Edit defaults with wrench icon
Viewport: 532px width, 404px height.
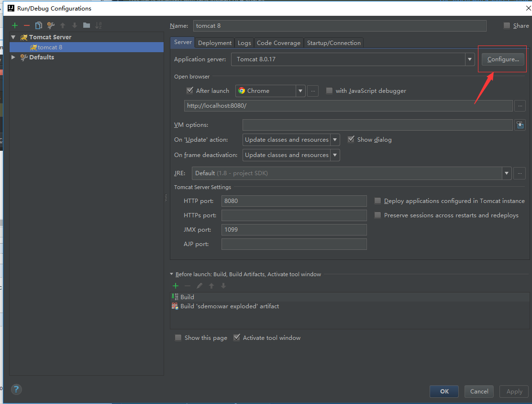pos(51,25)
